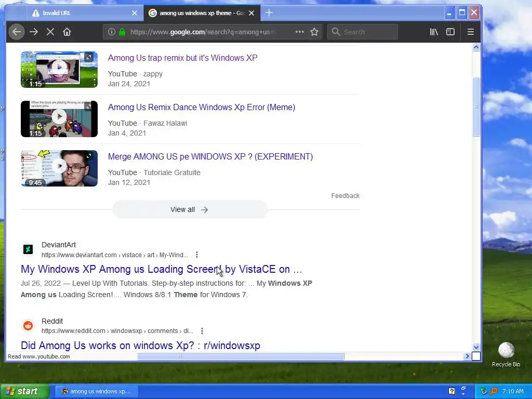Go back using the back arrow

16,32
